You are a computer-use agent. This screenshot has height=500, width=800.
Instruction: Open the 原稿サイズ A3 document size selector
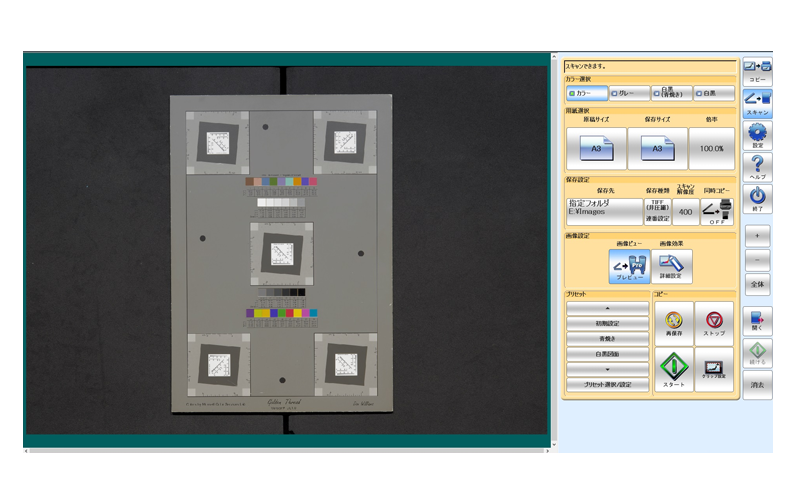coord(596,148)
